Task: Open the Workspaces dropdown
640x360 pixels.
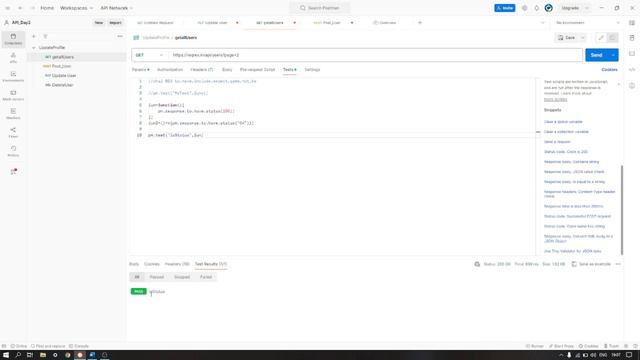Action: point(76,8)
